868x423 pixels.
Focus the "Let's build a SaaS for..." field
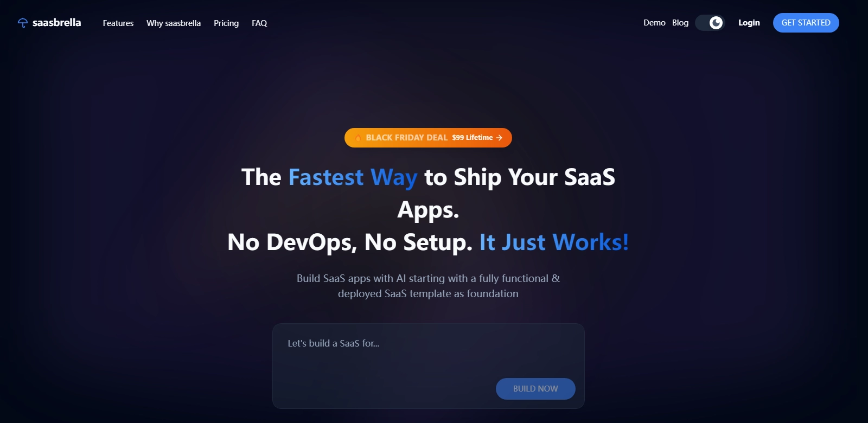[x=428, y=366]
